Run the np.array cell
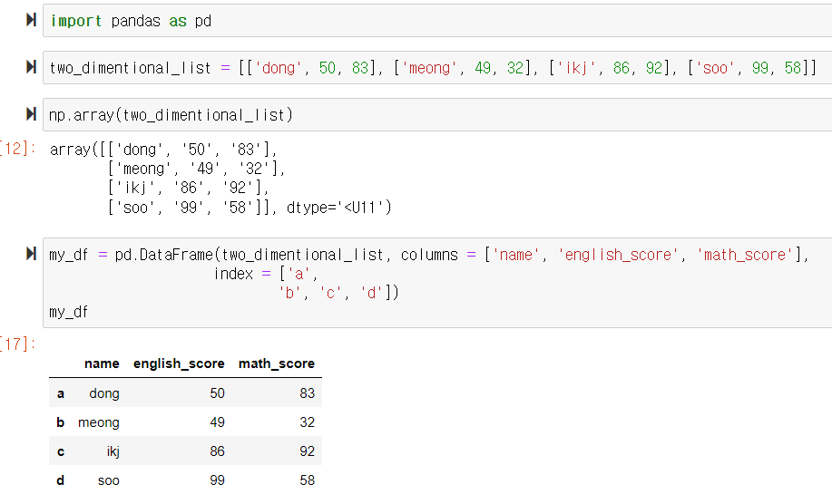Image resolution: width=832 pixels, height=504 pixels. (32, 114)
